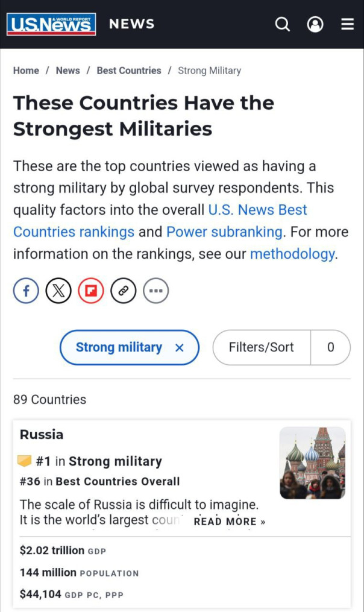Click the Russia cathedral thumbnail
This screenshot has width=364, height=612.
point(312,462)
